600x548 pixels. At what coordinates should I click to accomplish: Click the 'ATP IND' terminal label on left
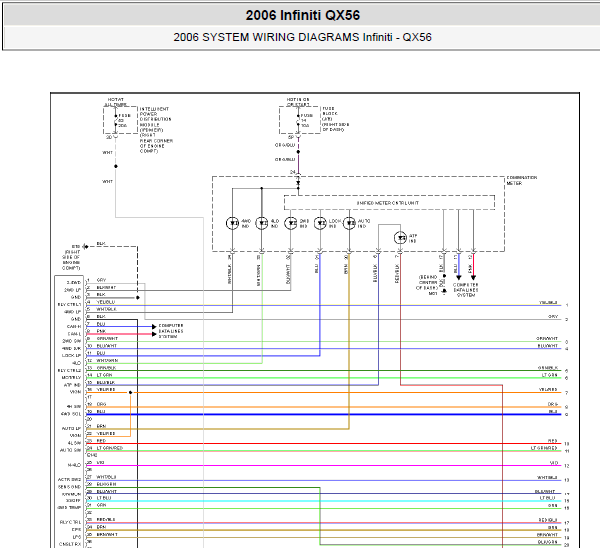click(72, 385)
